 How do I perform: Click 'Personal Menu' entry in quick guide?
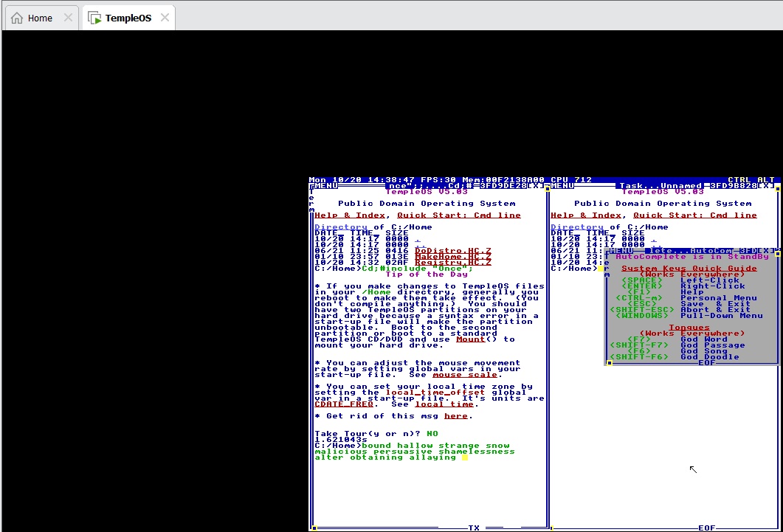tap(719, 298)
